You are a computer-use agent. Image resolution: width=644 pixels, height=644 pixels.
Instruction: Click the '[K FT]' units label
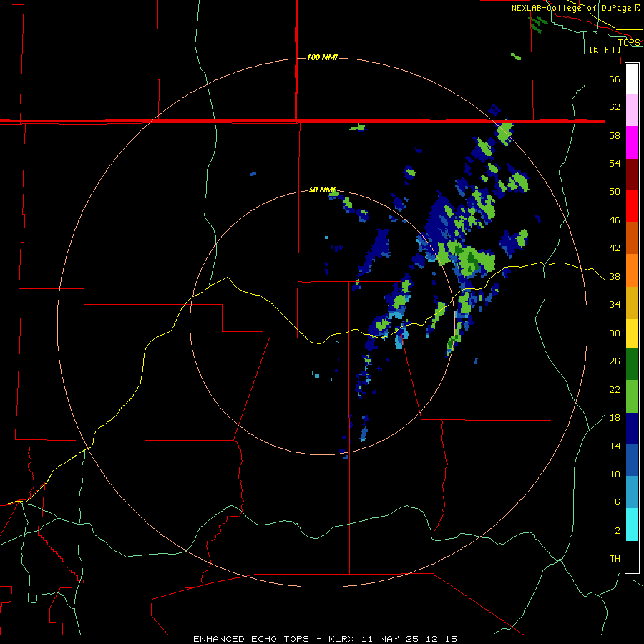tap(605, 49)
